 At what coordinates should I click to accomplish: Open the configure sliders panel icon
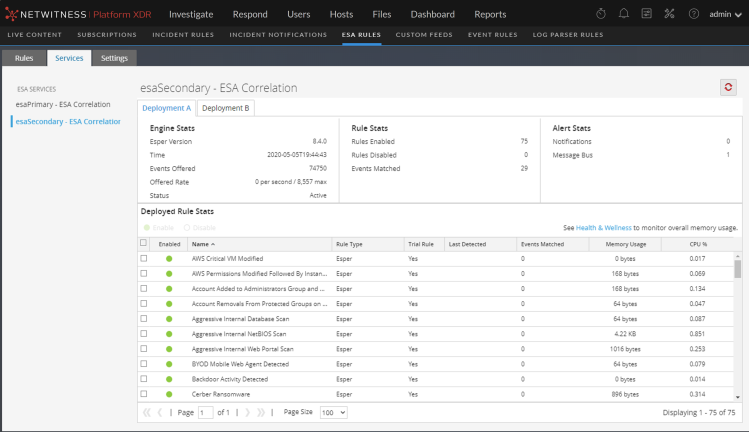coord(647,14)
